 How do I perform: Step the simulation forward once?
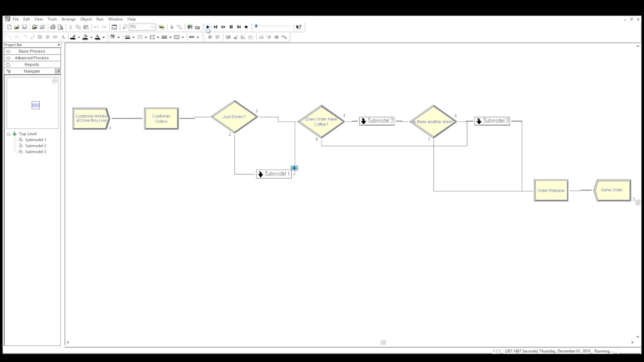tap(215, 27)
